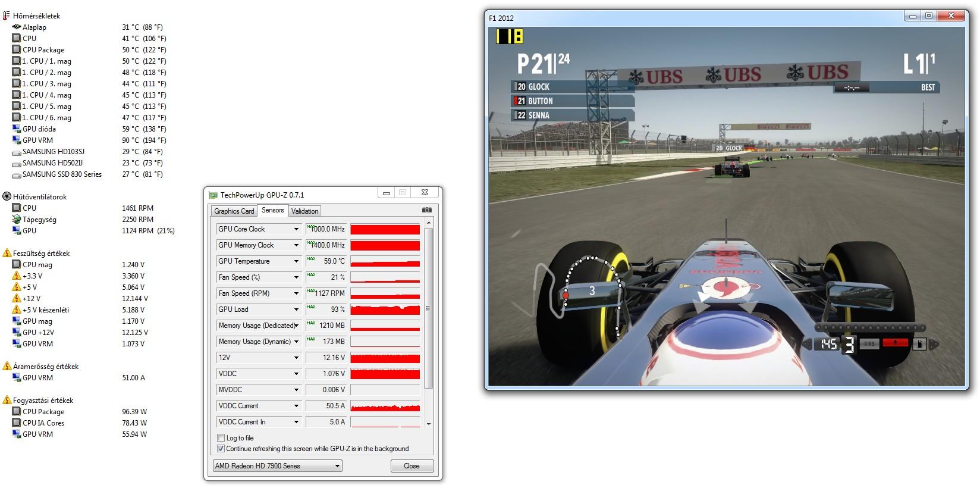Click the CPU Package 96.39 W value
This screenshot has width=980, height=491.
[x=134, y=412]
